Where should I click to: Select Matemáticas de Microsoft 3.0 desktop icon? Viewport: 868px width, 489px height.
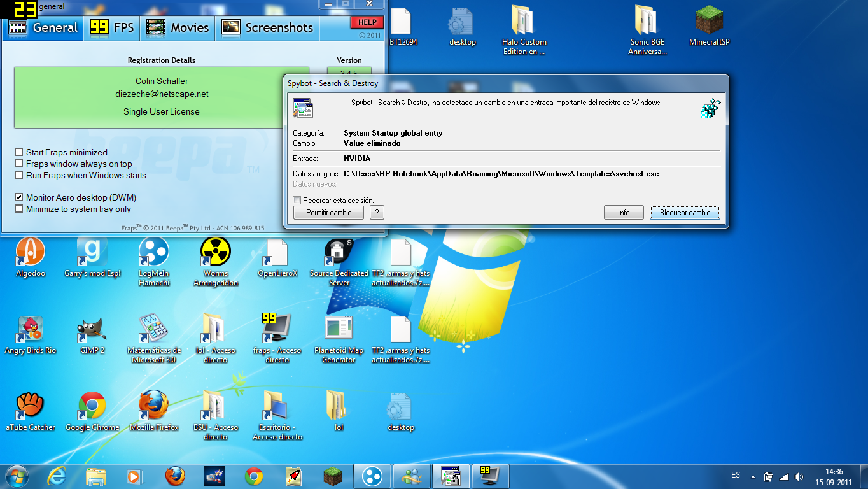tap(154, 339)
